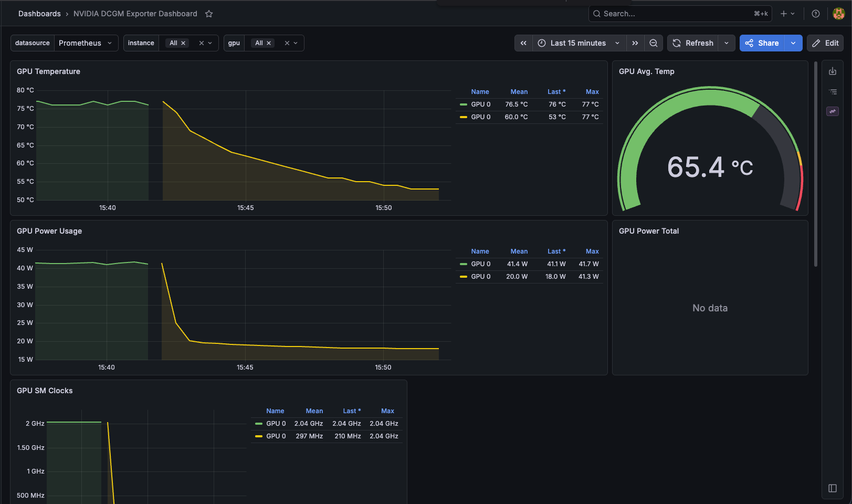852x504 pixels.
Task: Sort GPU Temperature legend by Max
Action: point(592,92)
